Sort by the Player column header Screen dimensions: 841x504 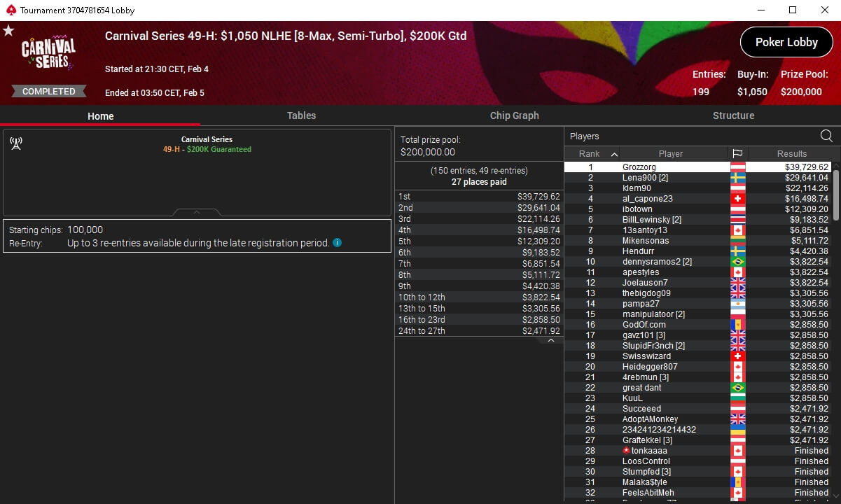pos(671,154)
